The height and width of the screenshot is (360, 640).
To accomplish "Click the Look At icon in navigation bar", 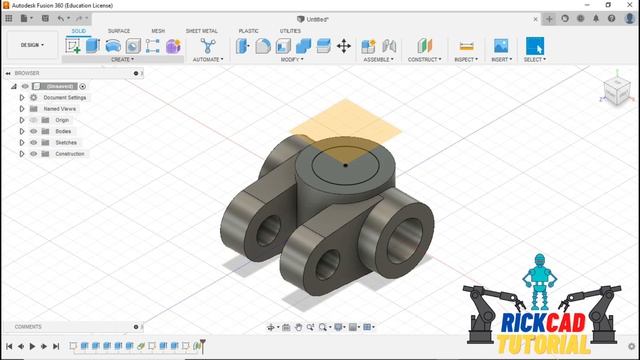I will pos(286,327).
